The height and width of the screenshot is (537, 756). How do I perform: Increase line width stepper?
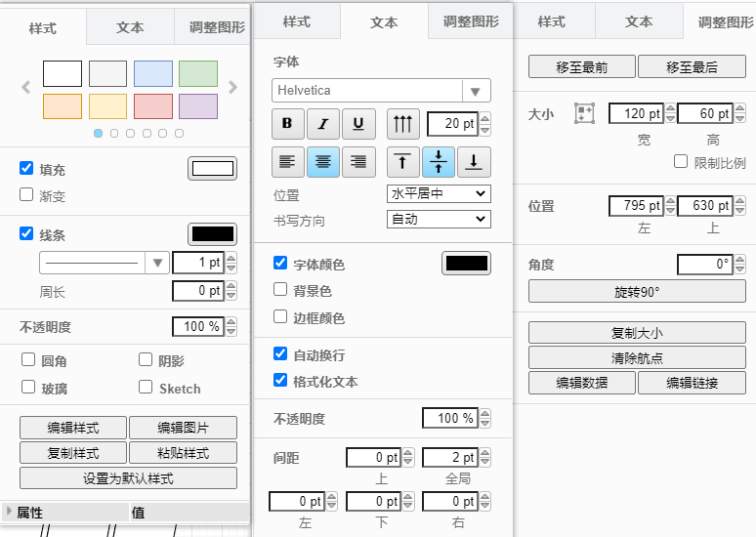(231, 258)
